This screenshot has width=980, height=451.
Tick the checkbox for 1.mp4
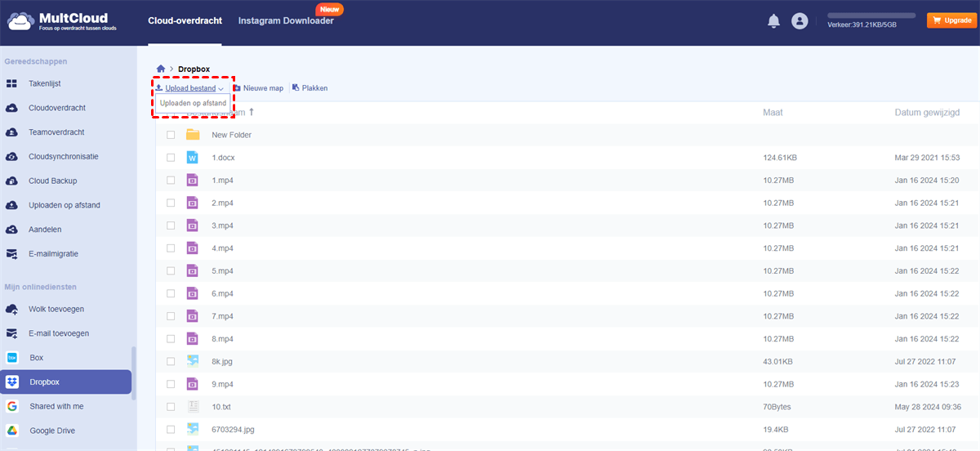click(171, 180)
